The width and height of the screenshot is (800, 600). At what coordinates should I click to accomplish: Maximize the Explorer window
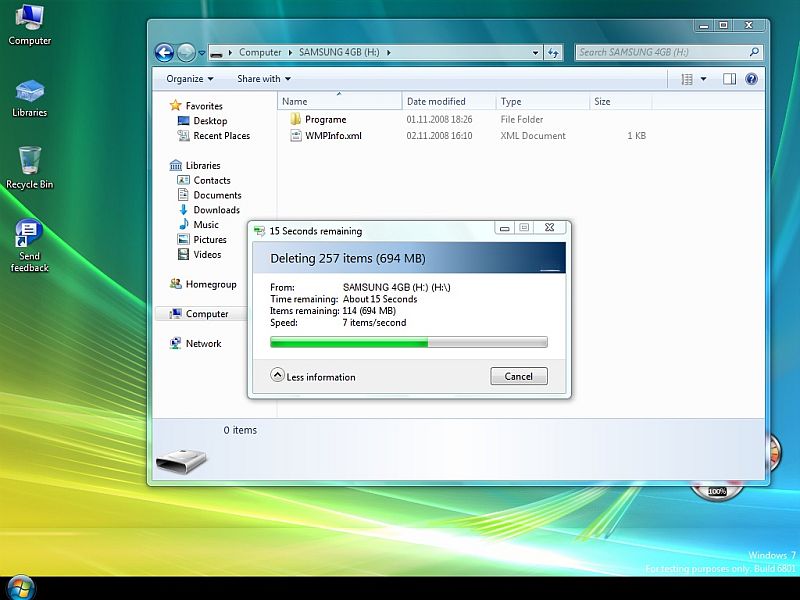(x=723, y=25)
